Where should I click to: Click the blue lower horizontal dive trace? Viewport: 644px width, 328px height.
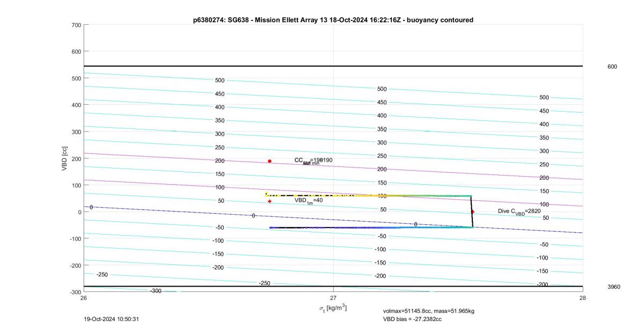pyautogui.click(x=370, y=228)
